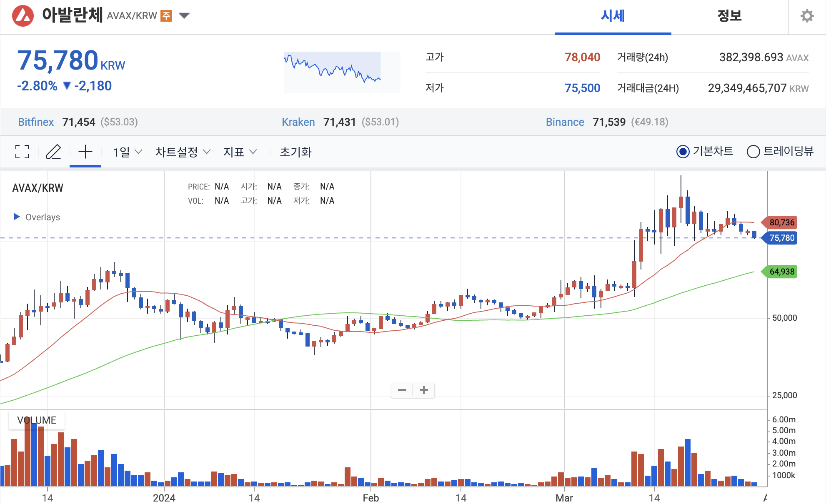
Task: Select the 트레이딩뷰 radio option
Action: tap(753, 152)
